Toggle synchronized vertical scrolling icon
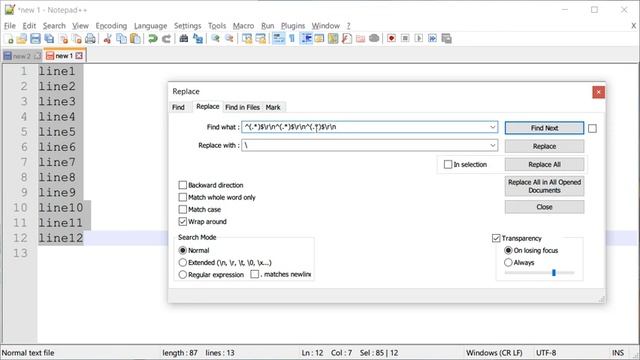The height and width of the screenshot is (360, 640). pos(247,39)
